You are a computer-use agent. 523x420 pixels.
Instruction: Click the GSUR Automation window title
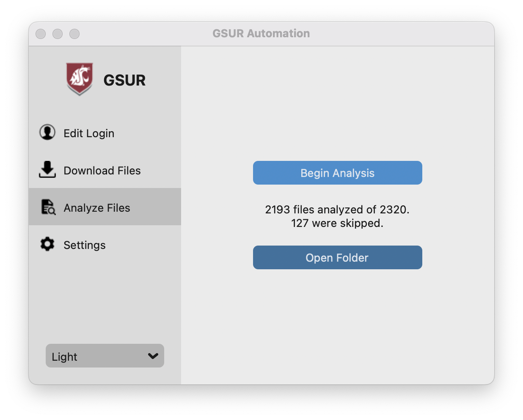[x=261, y=33]
